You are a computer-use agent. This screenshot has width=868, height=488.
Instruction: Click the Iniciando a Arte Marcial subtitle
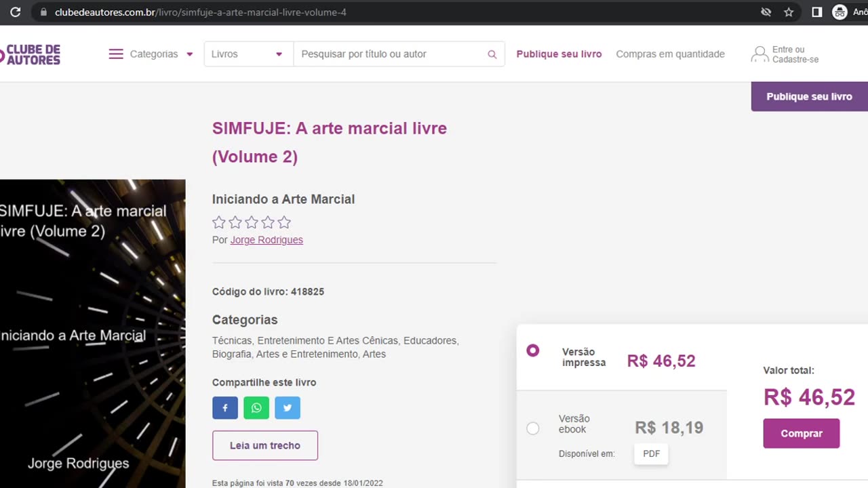point(283,199)
